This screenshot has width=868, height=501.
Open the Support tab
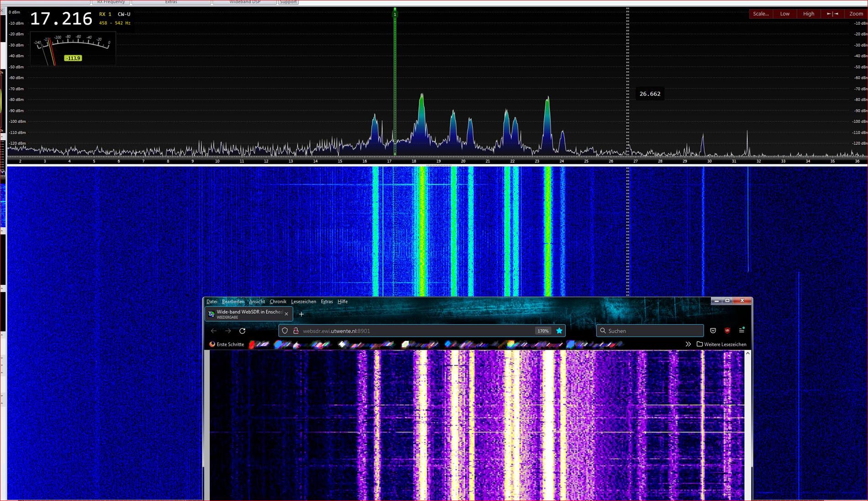[288, 2]
